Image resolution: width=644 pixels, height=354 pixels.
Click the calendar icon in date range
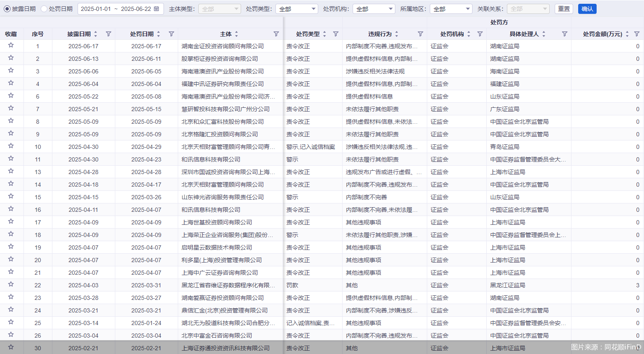coord(156,9)
